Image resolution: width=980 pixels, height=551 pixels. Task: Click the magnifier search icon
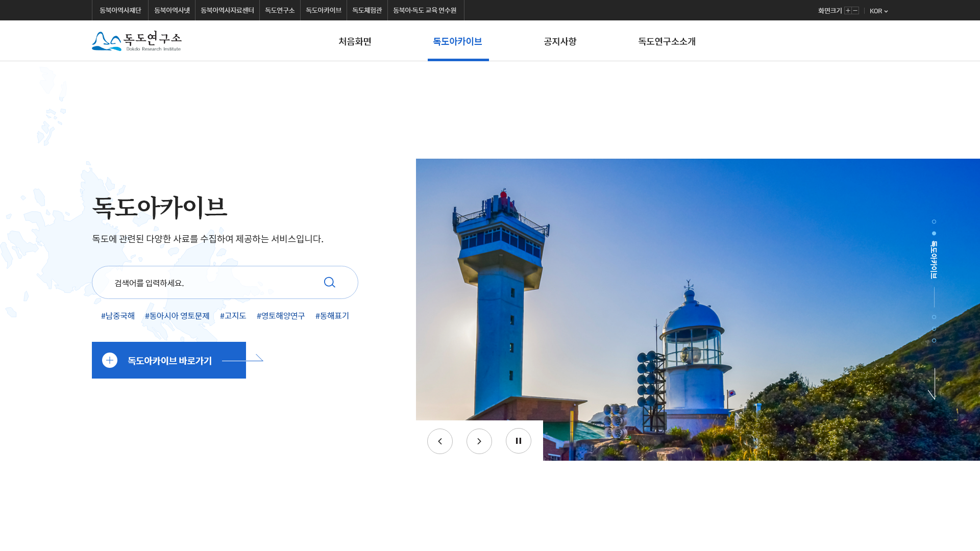coord(329,282)
